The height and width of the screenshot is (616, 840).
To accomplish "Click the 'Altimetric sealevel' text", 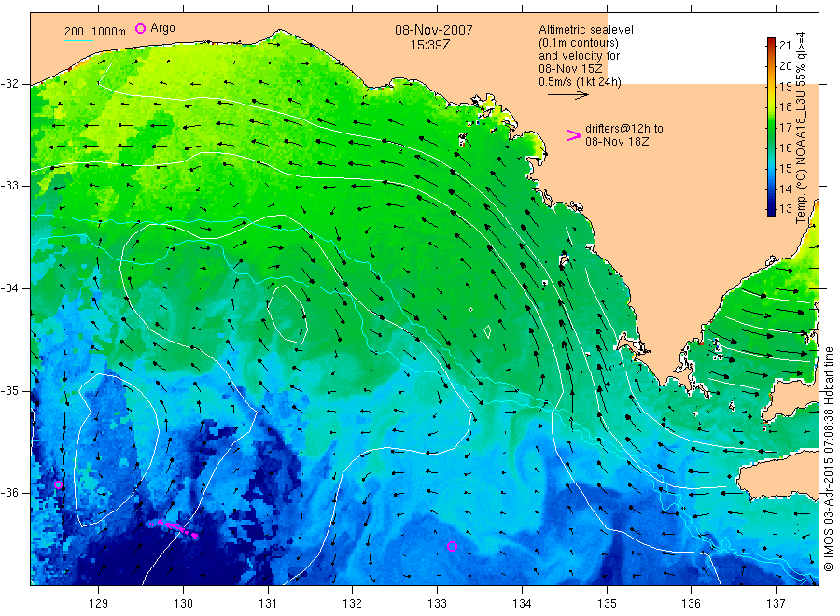I will click(x=585, y=30).
